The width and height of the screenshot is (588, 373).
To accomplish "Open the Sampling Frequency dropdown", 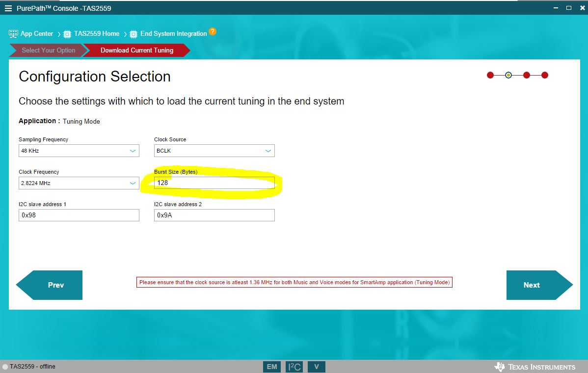I will coord(79,151).
